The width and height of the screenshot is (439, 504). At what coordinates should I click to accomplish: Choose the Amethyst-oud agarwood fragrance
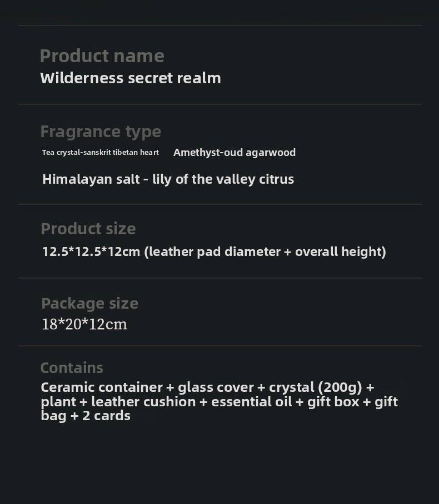tap(235, 152)
